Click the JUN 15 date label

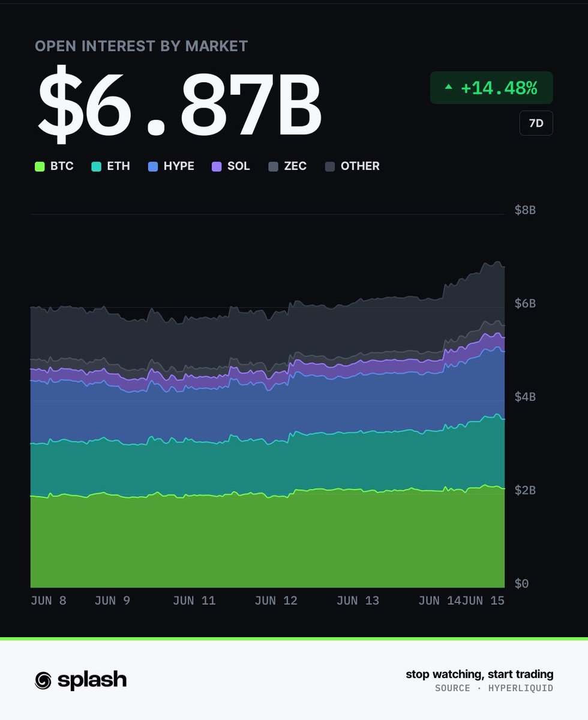tap(483, 601)
